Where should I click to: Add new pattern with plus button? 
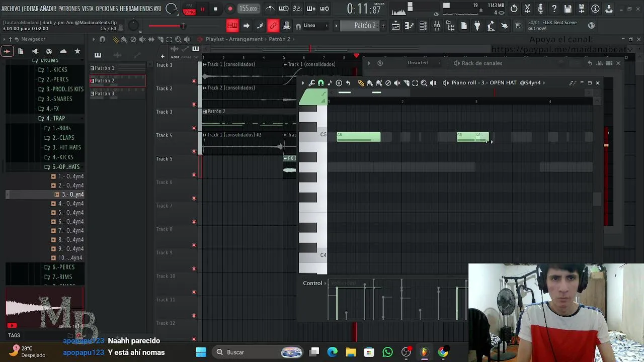pyautogui.click(x=383, y=26)
